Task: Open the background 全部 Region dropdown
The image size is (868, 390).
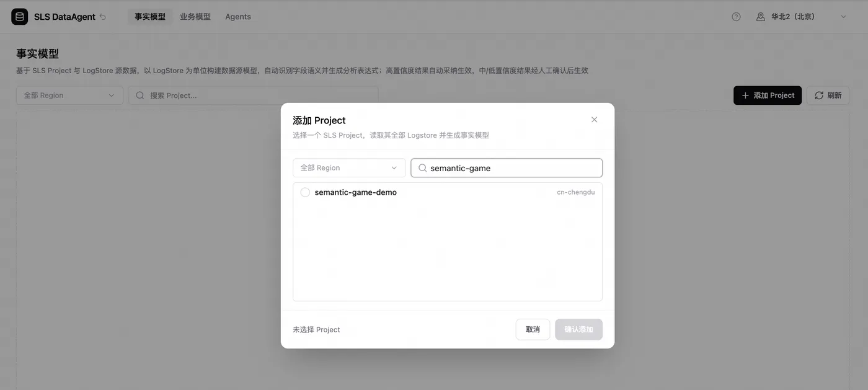Action: tap(69, 95)
